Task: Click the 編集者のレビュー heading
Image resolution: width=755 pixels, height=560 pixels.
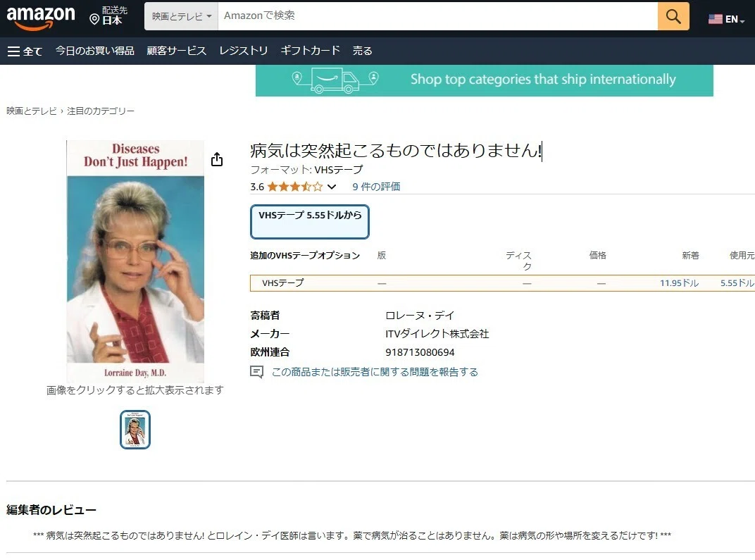Action: point(51,510)
